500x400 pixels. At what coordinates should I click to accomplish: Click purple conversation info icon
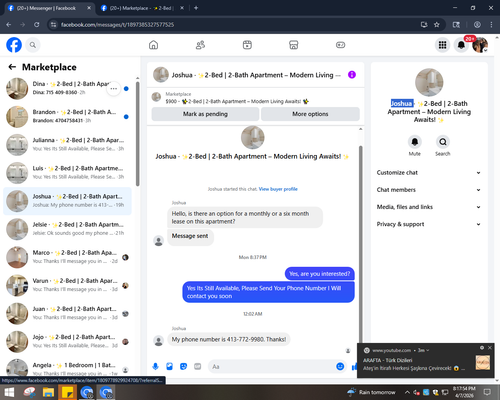click(x=352, y=75)
